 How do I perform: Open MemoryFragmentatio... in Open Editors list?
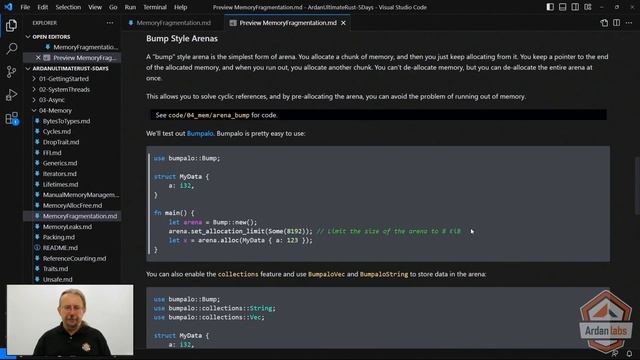(x=85, y=47)
